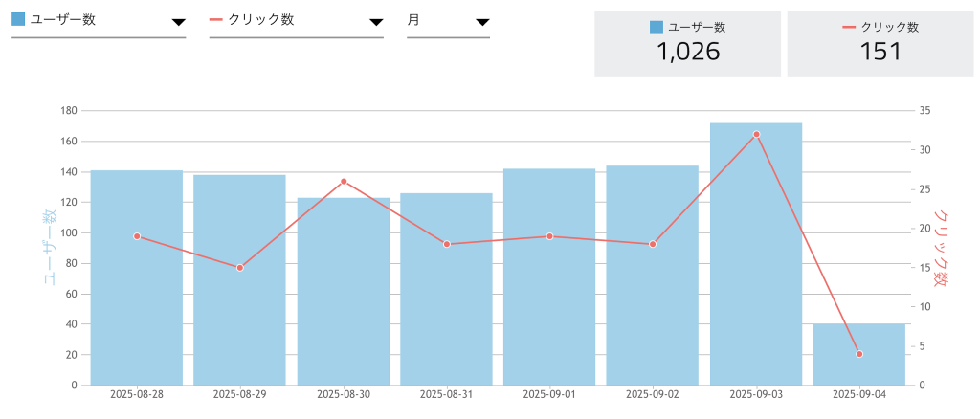Expand the 月 period dropdown

pos(448,21)
